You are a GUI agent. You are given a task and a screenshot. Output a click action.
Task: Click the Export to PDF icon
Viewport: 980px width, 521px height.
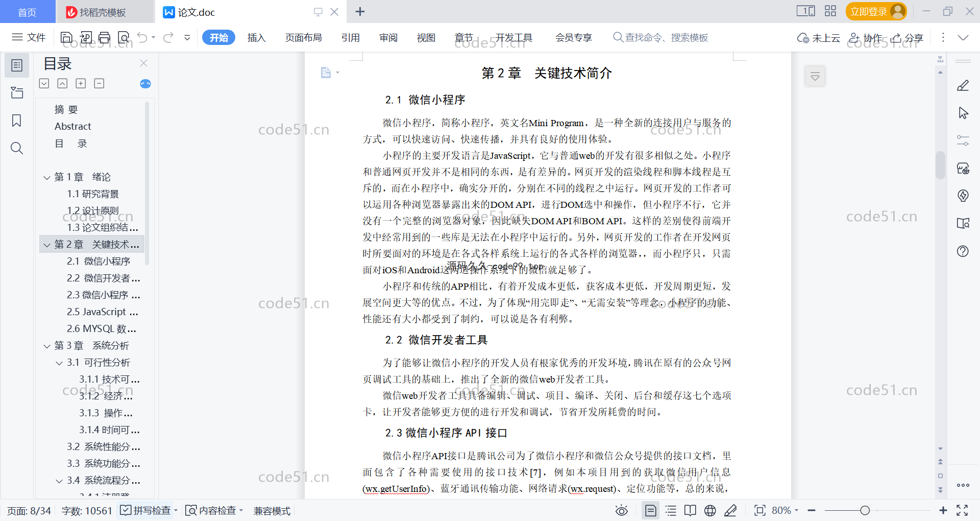tap(86, 37)
